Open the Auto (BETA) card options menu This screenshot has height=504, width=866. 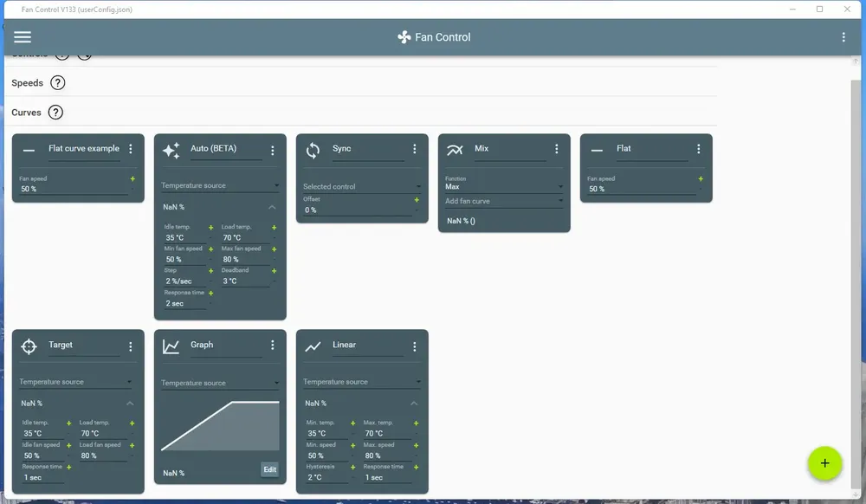[272, 150]
